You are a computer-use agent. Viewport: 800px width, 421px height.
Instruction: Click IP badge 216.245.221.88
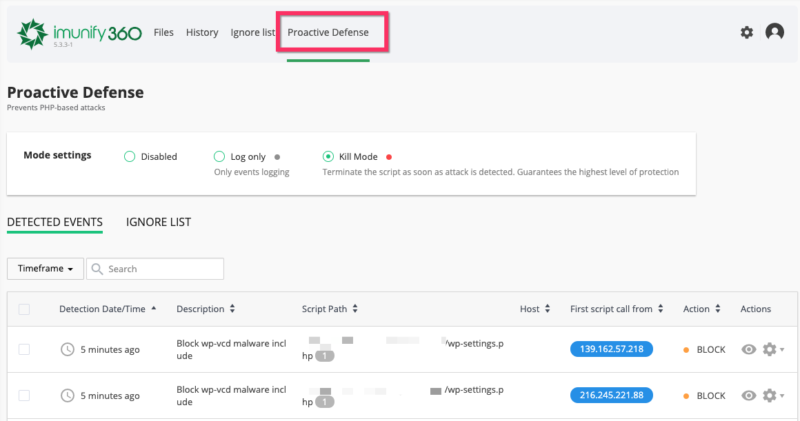point(611,395)
